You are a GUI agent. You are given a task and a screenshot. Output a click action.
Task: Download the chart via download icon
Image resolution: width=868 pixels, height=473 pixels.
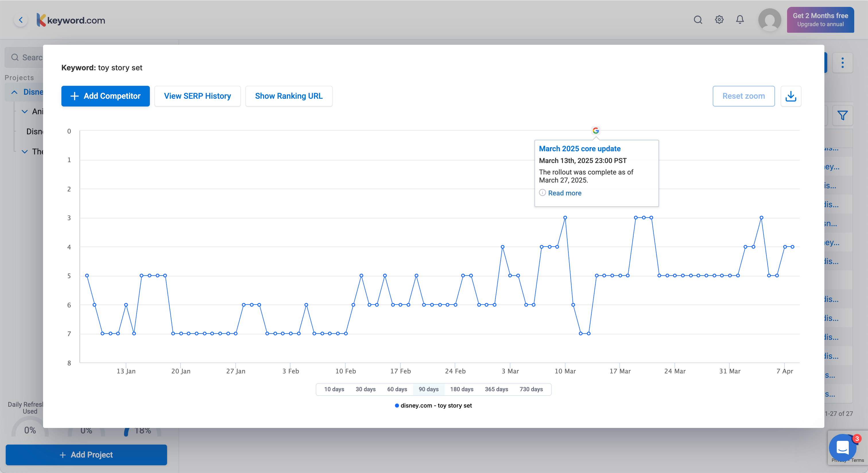click(x=790, y=96)
